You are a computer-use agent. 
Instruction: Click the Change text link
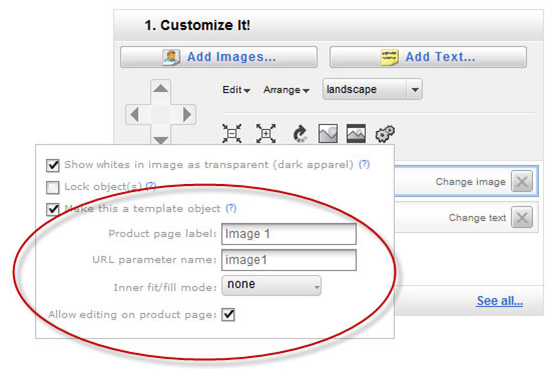477,218
